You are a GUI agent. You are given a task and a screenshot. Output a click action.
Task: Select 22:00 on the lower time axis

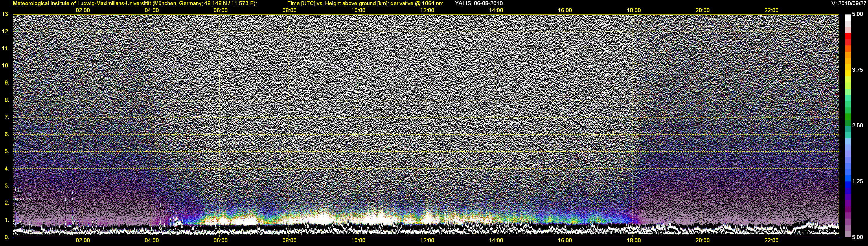[x=772, y=240]
